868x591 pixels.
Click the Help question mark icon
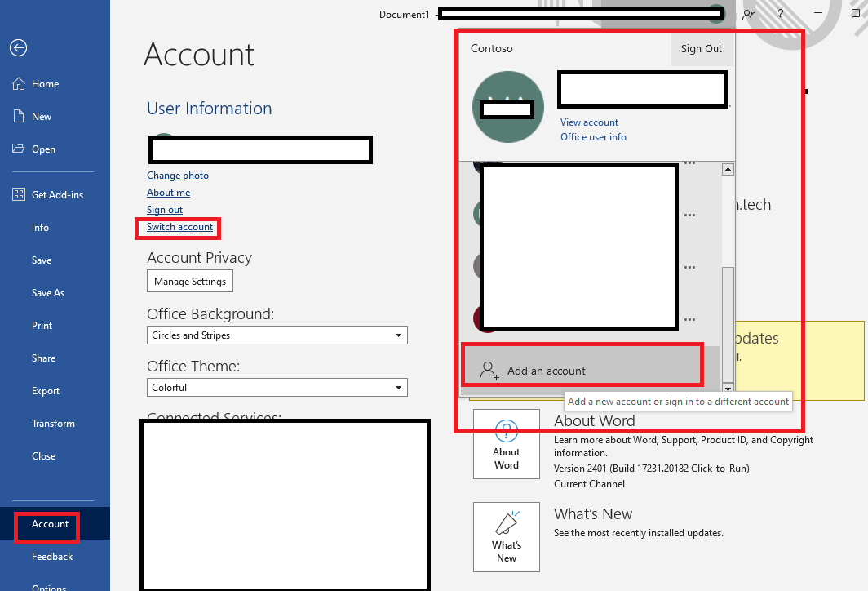(781, 13)
